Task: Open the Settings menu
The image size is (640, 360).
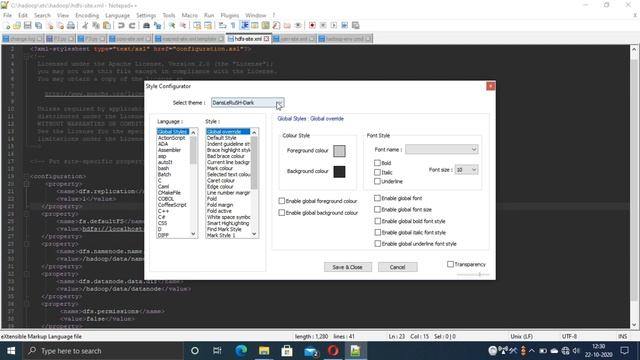Action: click(x=146, y=15)
